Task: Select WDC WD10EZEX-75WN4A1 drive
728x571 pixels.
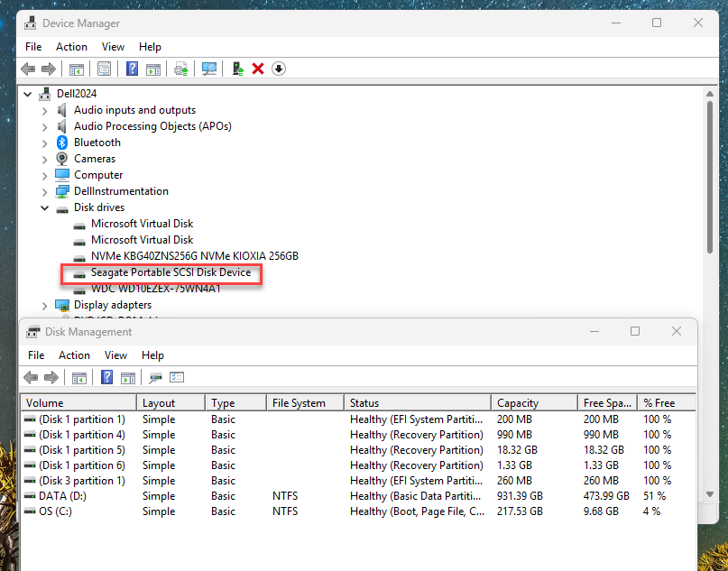Action: tap(155, 289)
